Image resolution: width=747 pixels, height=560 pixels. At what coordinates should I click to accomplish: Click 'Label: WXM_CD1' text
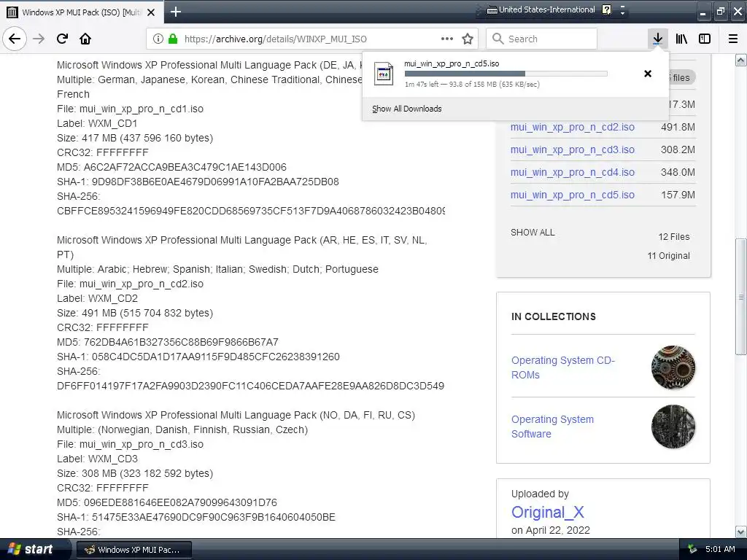tap(97, 123)
